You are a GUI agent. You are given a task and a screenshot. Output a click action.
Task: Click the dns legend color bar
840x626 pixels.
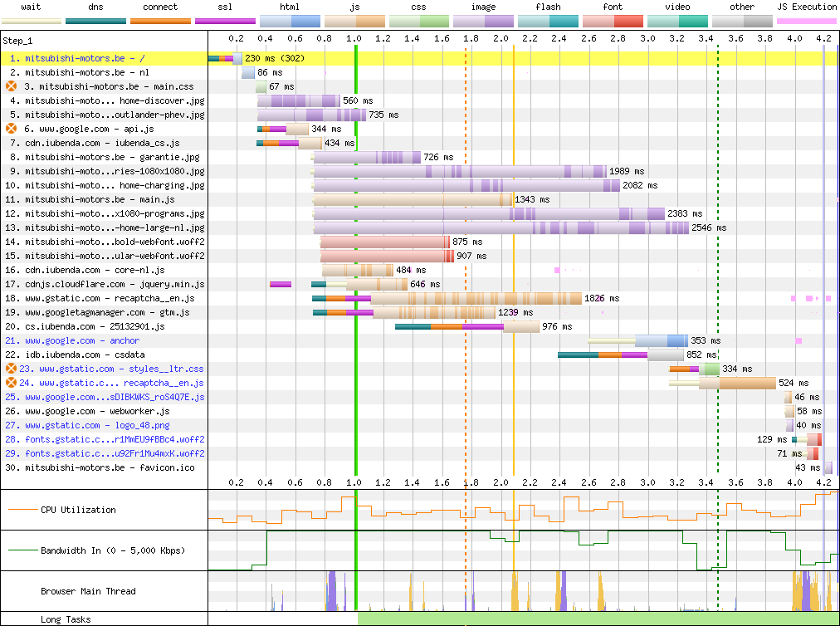tap(96, 22)
